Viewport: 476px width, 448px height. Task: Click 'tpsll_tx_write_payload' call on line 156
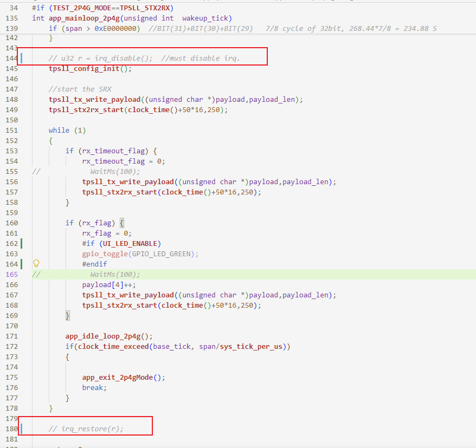[209, 182]
